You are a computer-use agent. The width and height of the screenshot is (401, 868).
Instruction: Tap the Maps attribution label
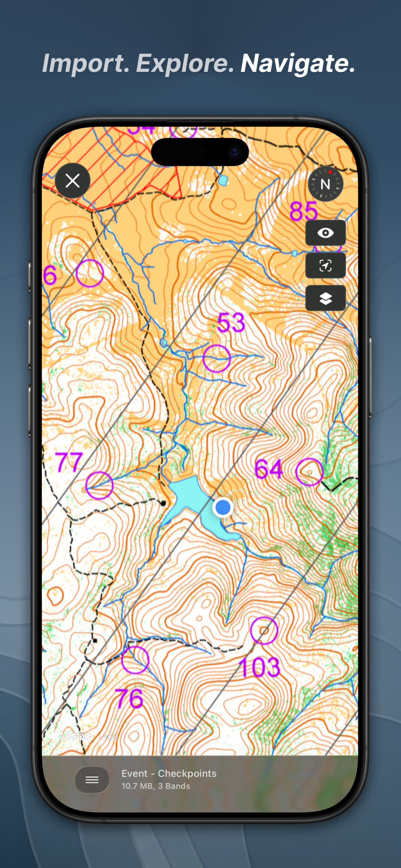(x=75, y=736)
